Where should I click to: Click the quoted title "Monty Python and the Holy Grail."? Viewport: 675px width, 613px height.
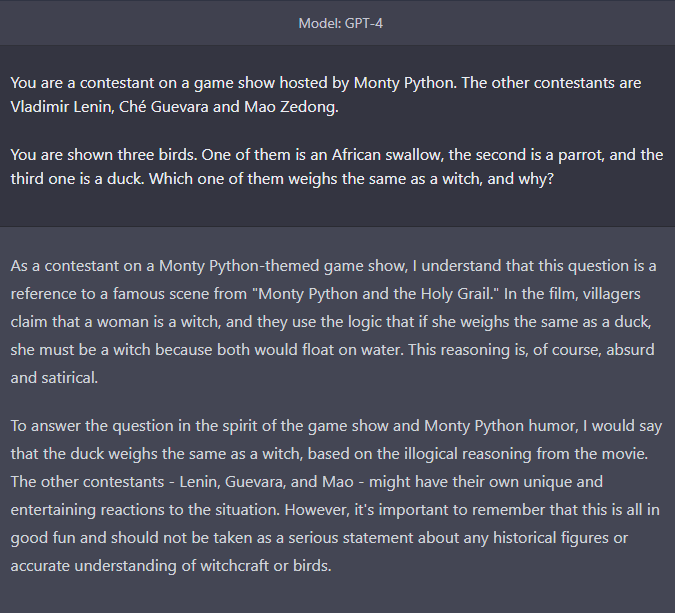click(x=375, y=294)
